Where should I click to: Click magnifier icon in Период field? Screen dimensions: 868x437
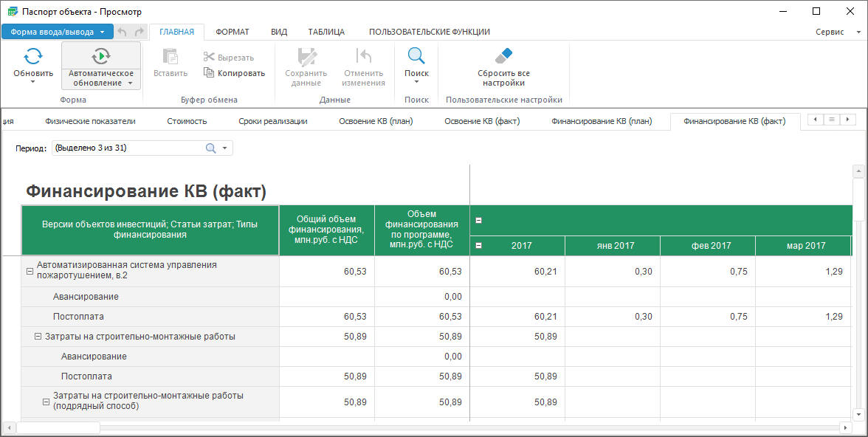pyautogui.click(x=210, y=148)
